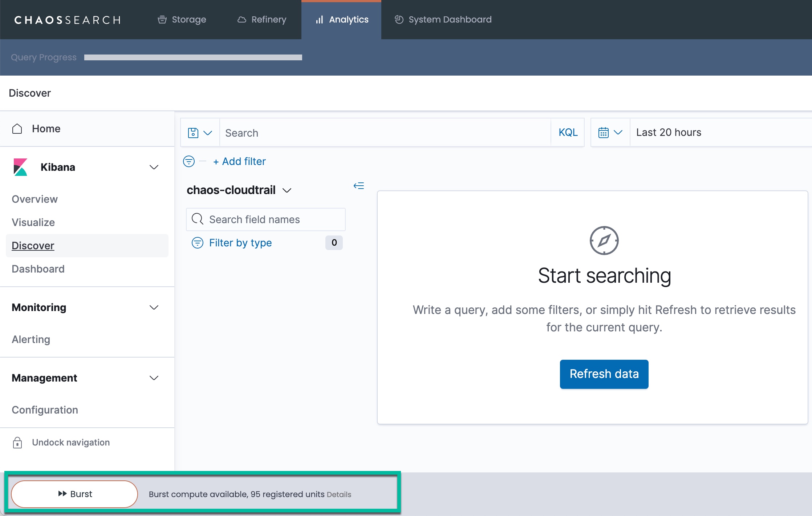Collapse the field sidebar arrow icon
Image resolution: width=812 pixels, height=516 pixels.
pos(359,186)
